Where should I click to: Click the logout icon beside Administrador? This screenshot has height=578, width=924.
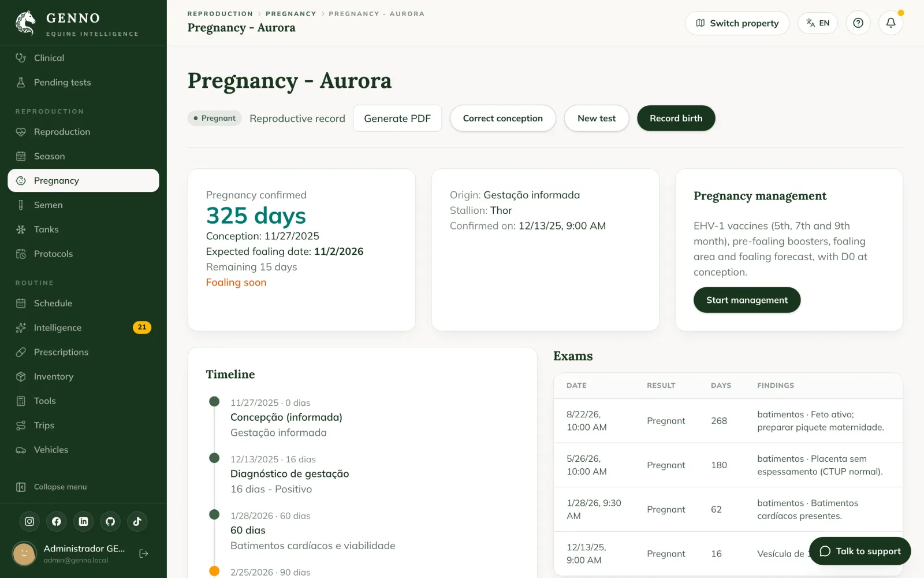[x=144, y=554]
